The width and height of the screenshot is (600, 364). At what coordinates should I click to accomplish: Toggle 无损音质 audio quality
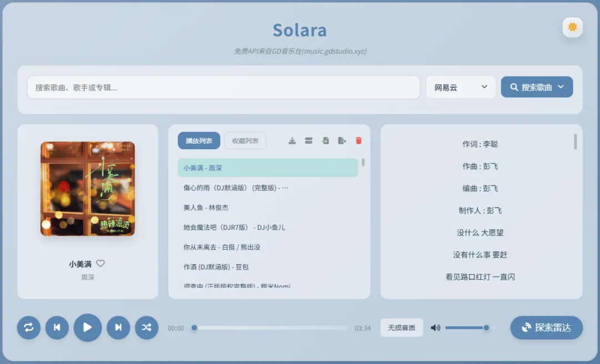[401, 327]
